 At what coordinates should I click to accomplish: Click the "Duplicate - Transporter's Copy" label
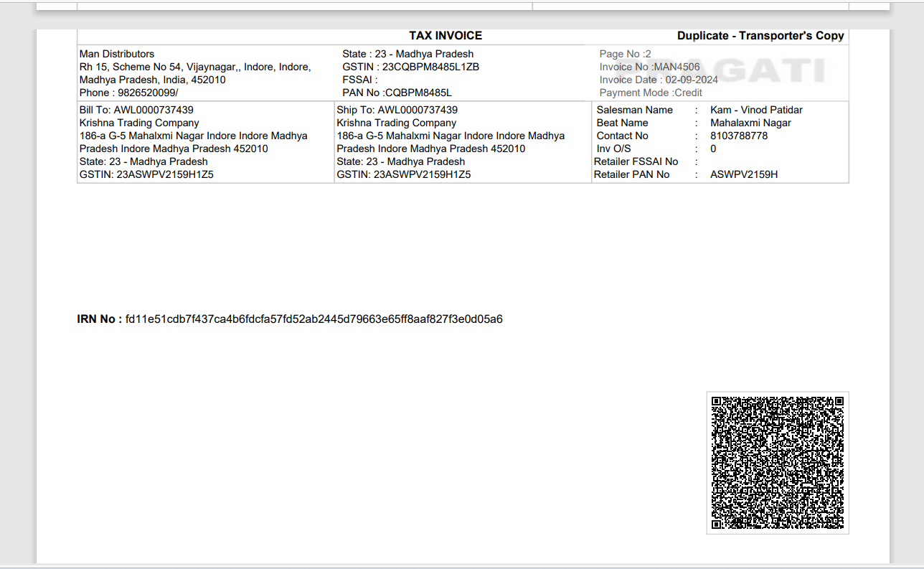click(760, 36)
